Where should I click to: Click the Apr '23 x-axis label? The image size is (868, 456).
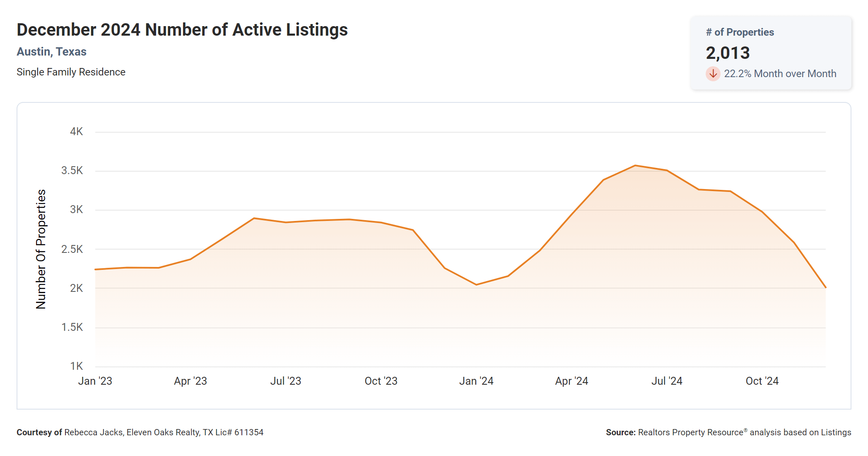point(190,381)
